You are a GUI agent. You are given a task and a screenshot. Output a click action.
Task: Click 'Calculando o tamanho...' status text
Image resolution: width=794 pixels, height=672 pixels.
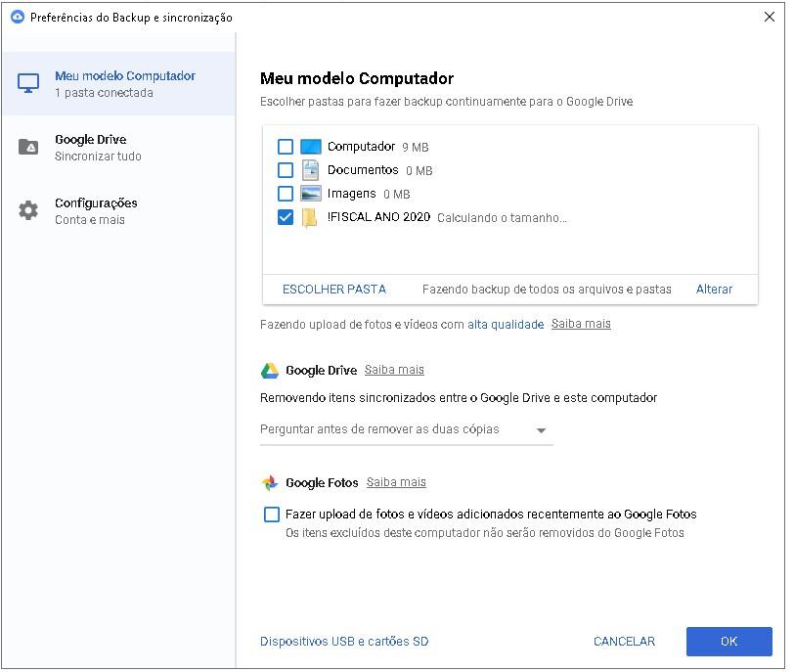click(502, 218)
